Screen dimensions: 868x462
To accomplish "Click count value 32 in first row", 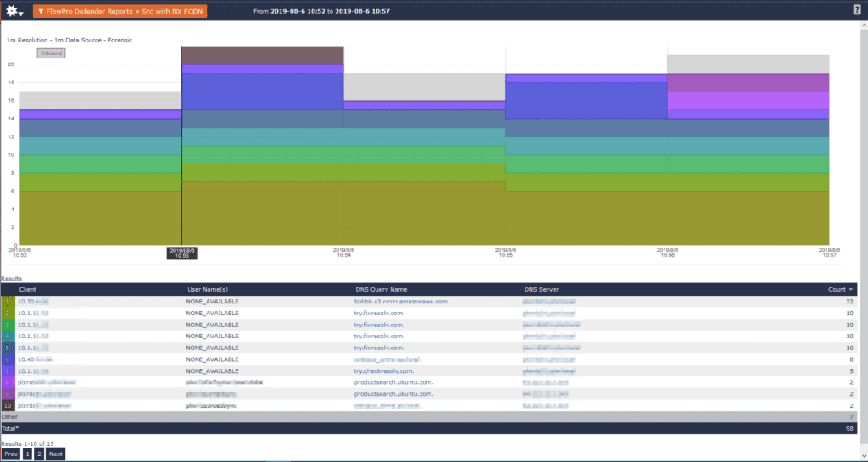I will [849, 302].
